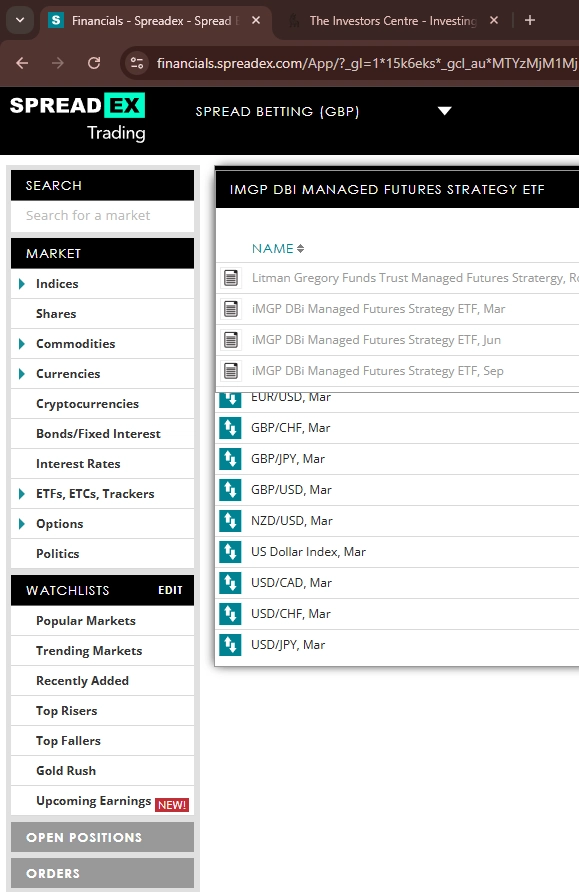579x892 pixels.
Task: Open info icon for Litman Gregory Funds row
Action: [230, 278]
